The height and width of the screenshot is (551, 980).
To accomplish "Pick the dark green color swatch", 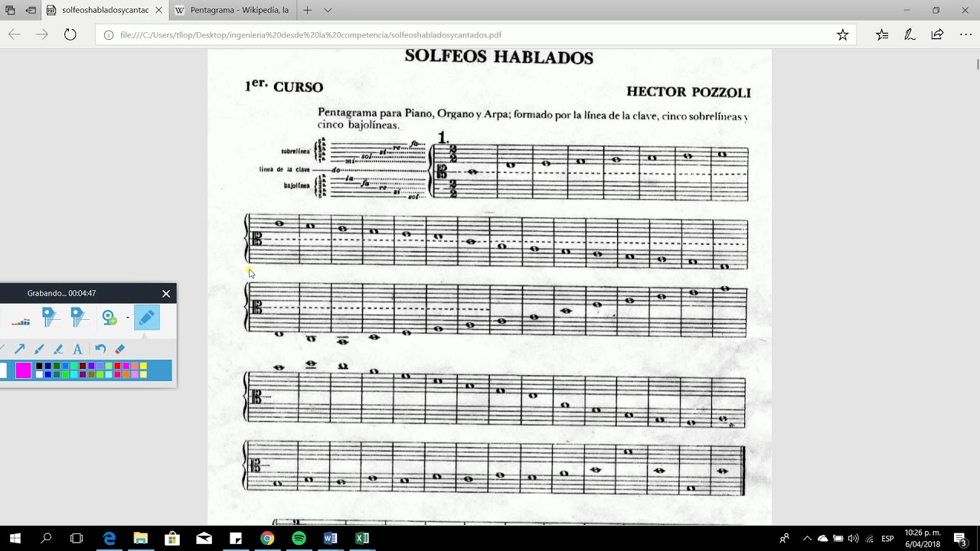I will point(57,366).
